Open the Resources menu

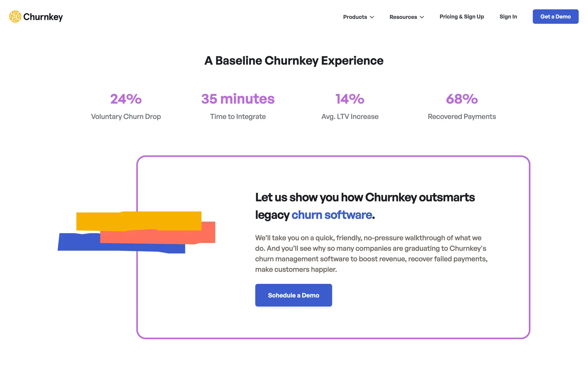(403, 17)
